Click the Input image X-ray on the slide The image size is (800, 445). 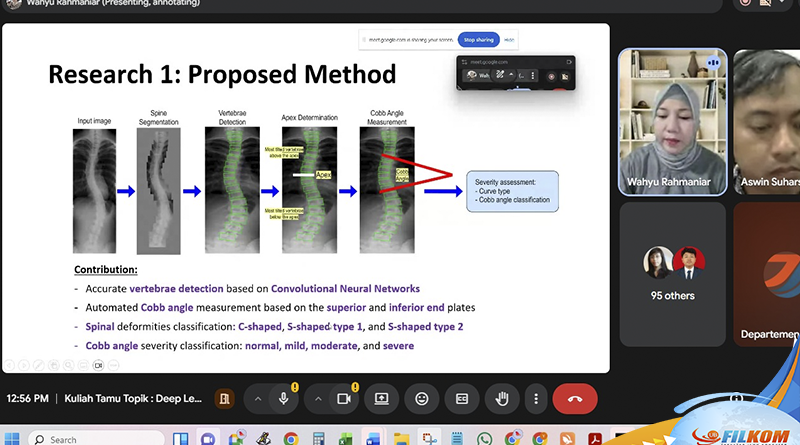pyautogui.click(x=94, y=191)
